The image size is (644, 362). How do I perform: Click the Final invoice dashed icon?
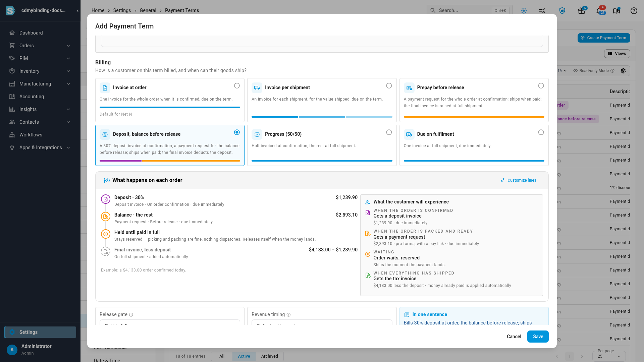106,251
